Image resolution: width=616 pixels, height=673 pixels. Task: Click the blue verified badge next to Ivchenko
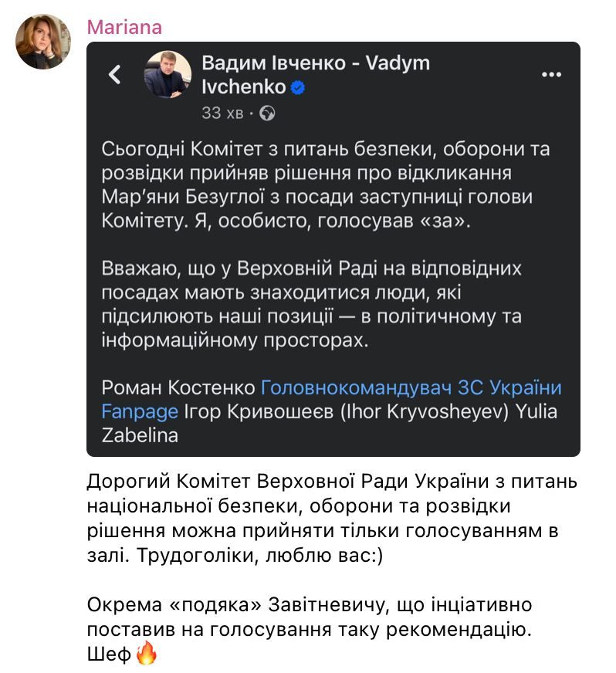coord(299,88)
